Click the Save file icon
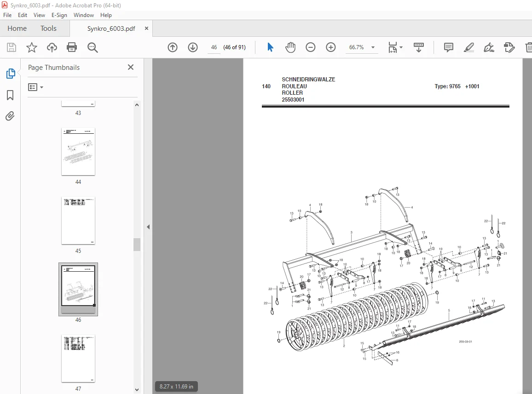Image resolution: width=532 pixels, height=394 pixels. [x=11, y=47]
